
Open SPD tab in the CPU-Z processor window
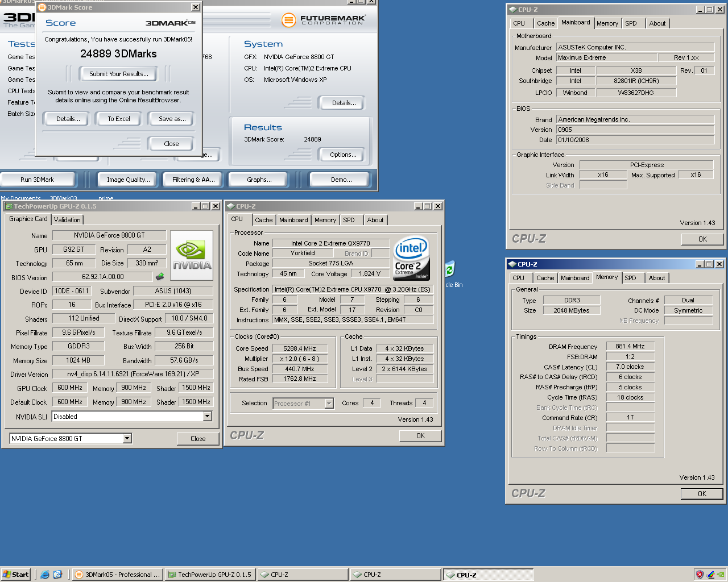click(349, 220)
